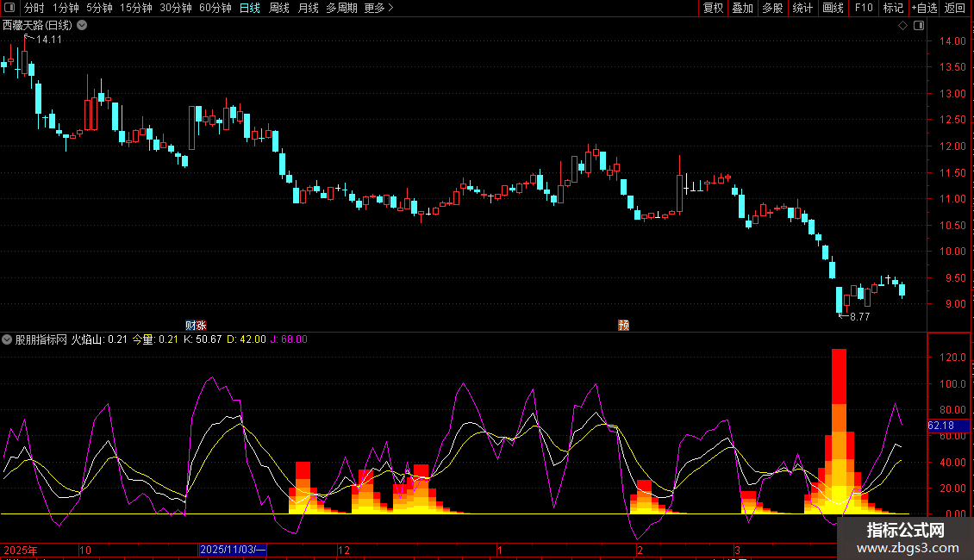Add stock with +自选 button
This screenshot has width=974, height=560.
pos(924,8)
